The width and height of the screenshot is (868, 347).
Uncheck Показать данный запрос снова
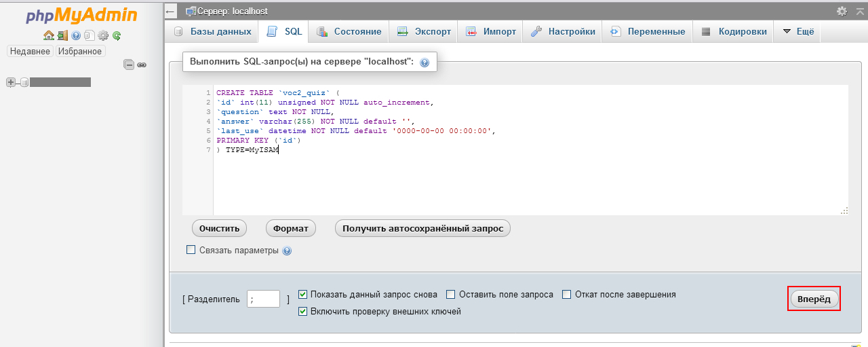303,295
